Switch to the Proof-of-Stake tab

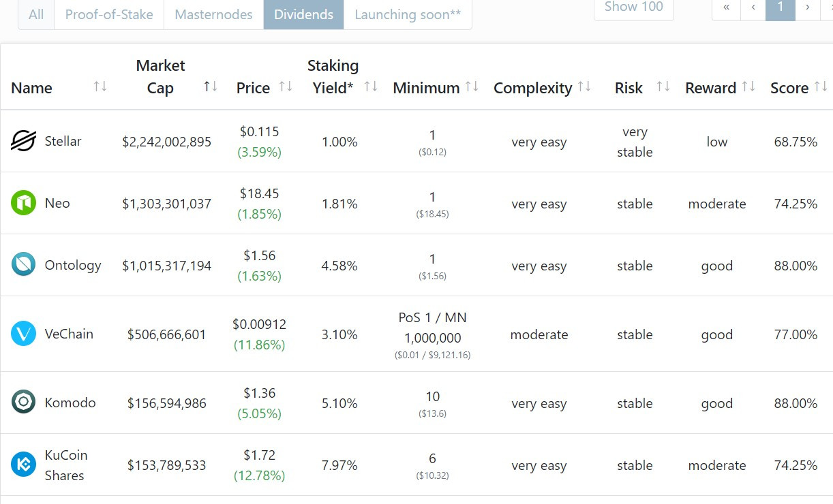(x=109, y=14)
